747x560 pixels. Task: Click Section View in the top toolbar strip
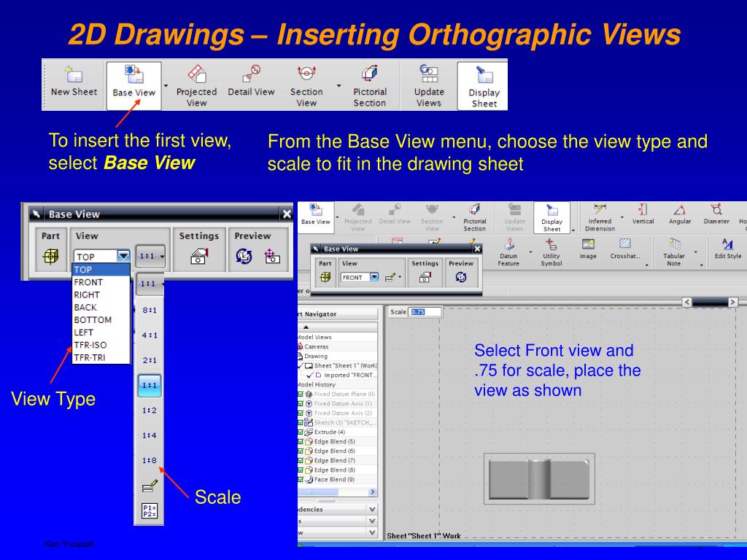tap(306, 86)
